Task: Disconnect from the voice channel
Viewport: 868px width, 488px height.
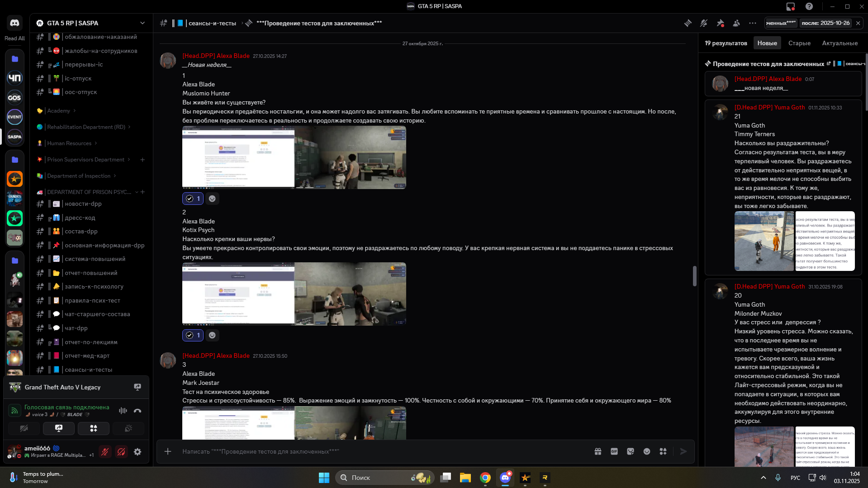Action: (138, 411)
